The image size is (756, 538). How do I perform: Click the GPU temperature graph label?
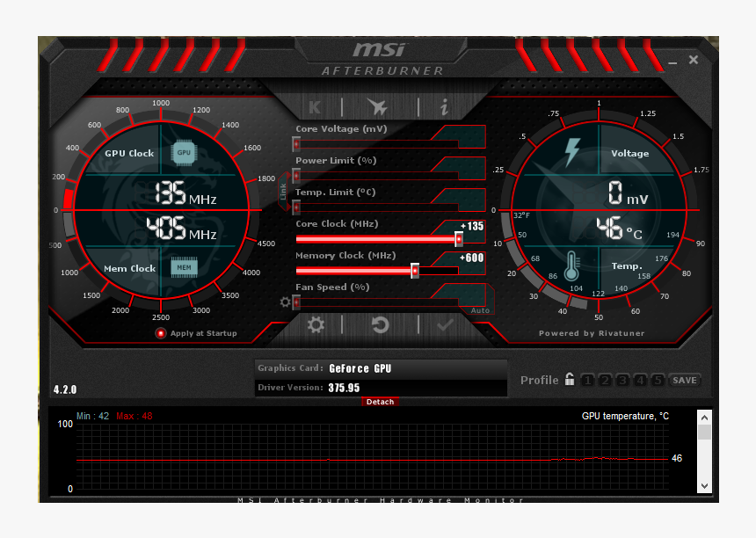pos(625,416)
